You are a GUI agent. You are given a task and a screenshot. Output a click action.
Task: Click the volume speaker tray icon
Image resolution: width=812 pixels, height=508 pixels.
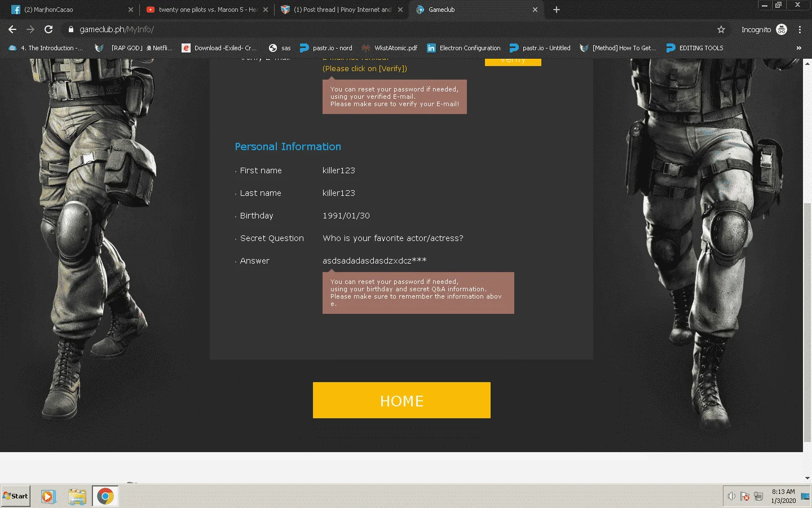[731, 496]
